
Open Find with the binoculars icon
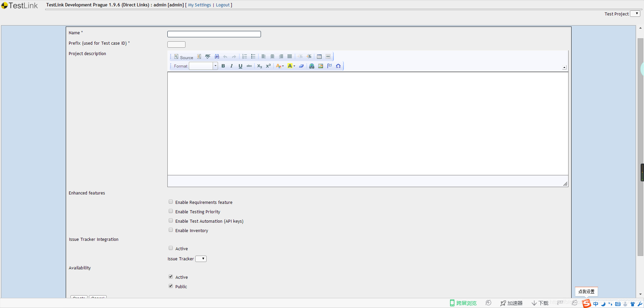coord(217,56)
